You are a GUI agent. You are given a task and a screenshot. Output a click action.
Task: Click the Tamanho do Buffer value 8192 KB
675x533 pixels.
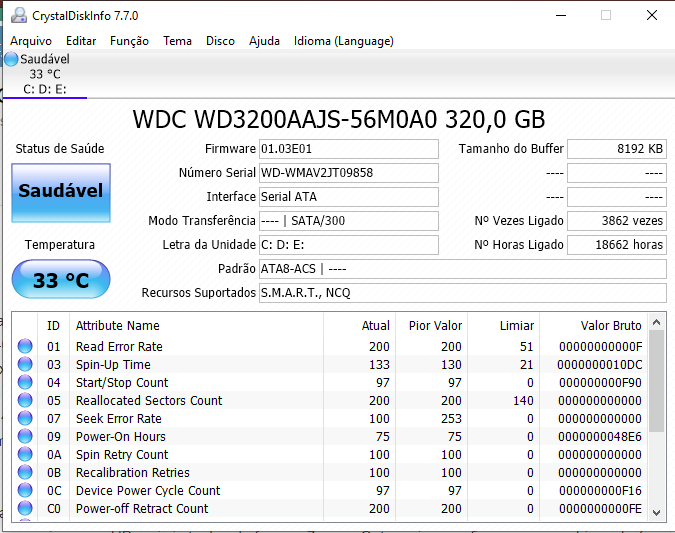point(617,149)
